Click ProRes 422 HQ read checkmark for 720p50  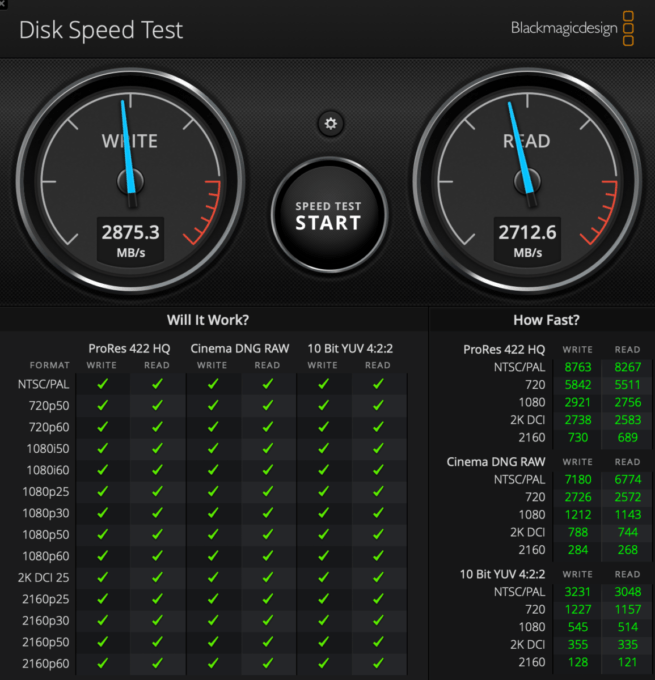(x=157, y=405)
